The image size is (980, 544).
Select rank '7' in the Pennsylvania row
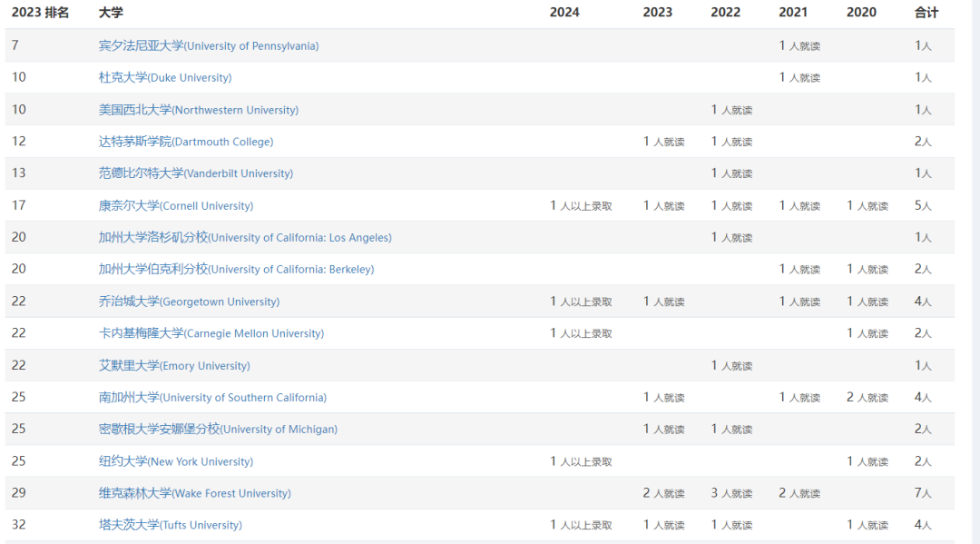coord(15,45)
